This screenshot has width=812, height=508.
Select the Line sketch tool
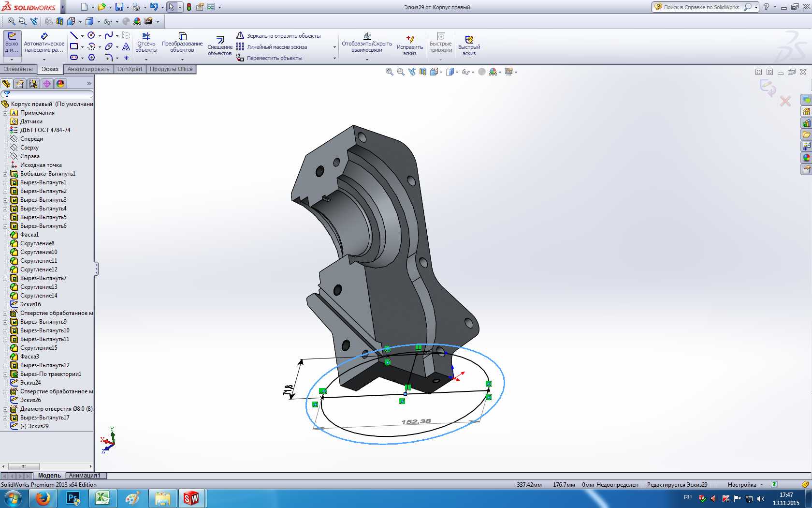74,35
